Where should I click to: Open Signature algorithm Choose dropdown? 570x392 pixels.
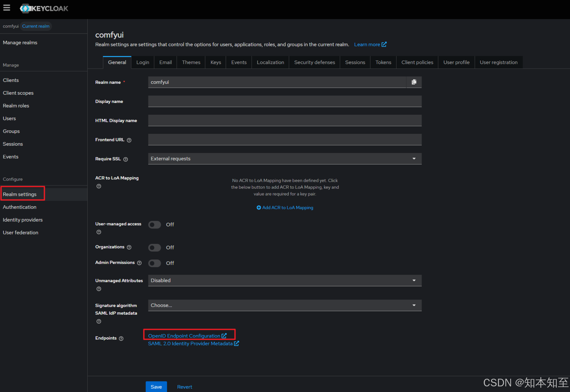[285, 305]
